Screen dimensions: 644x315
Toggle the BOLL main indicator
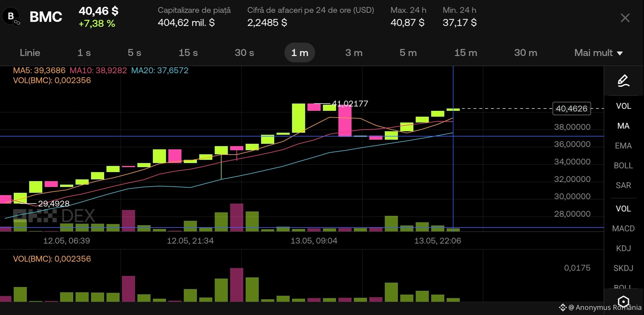pyautogui.click(x=624, y=166)
